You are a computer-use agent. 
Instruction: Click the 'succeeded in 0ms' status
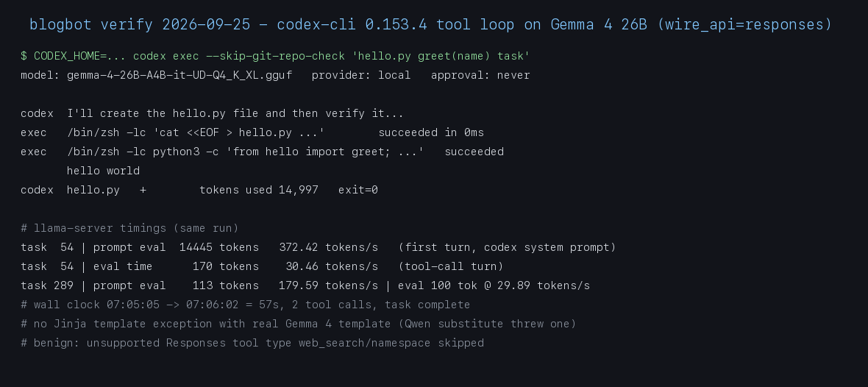click(431, 133)
